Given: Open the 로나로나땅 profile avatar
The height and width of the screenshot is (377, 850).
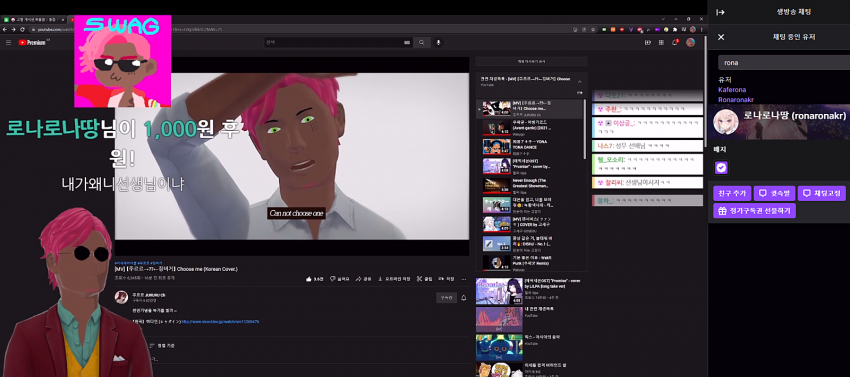Looking at the screenshot, I should pyautogui.click(x=725, y=122).
